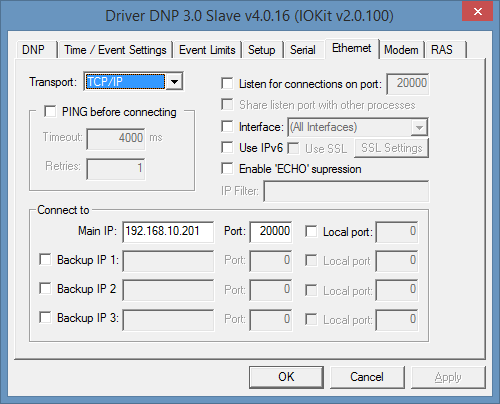500x404 pixels.
Task: Click the Backup IP 3 Local port value field
Action: coord(397,320)
